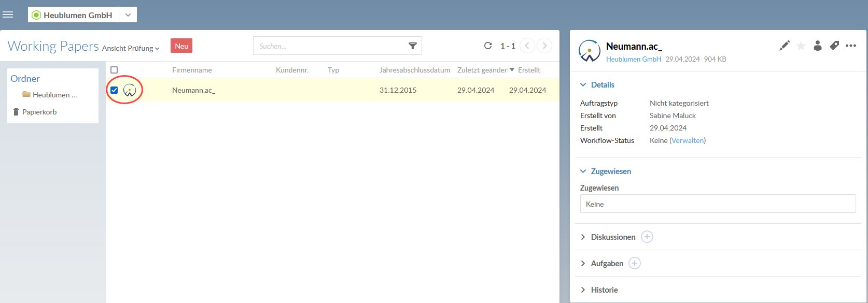Open tags via tag icon
Image resolution: width=868 pixels, height=303 pixels.
tap(834, 46)
